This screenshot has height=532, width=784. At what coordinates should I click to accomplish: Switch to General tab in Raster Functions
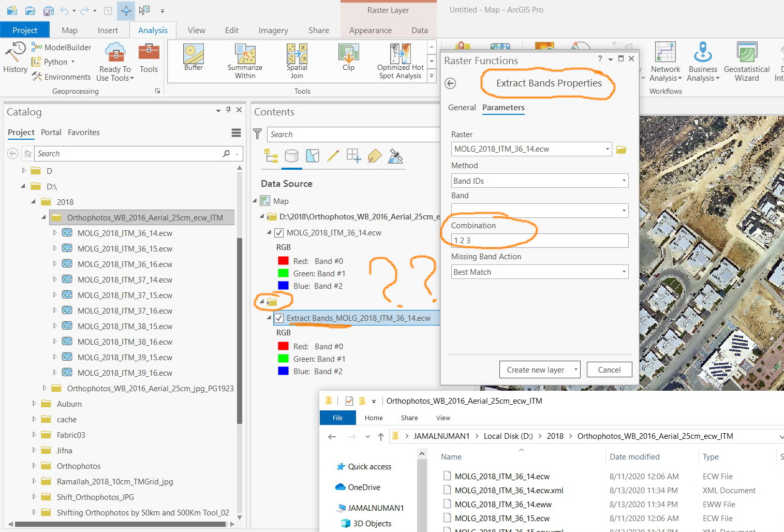point(462,108)
